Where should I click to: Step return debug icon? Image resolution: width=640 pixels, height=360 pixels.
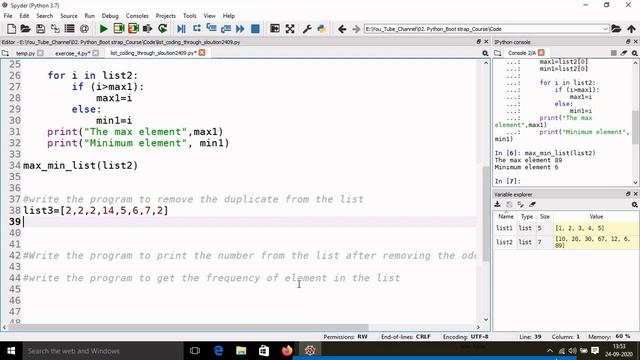point(226,29)
